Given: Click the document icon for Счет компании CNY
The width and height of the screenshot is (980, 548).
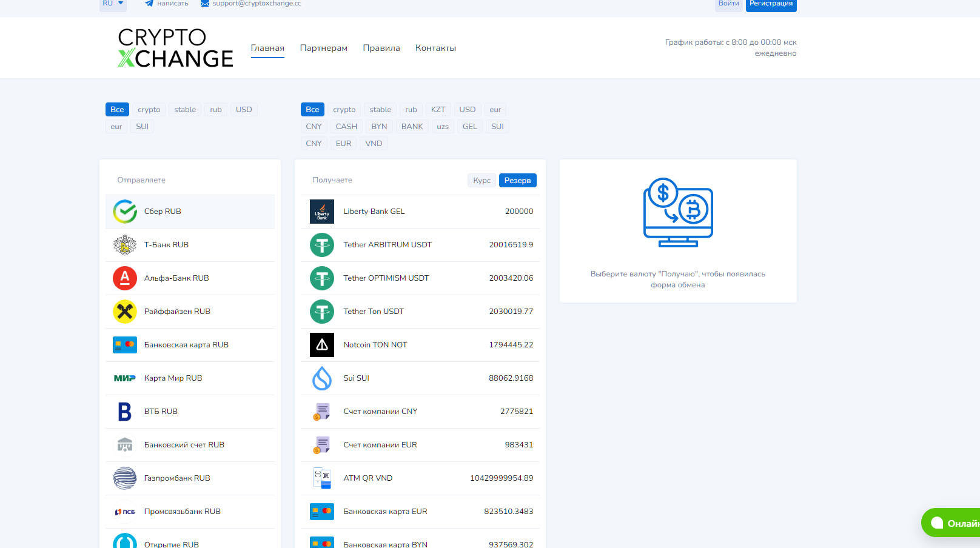Looking at the screenshot, I should [x=322, y=412].
